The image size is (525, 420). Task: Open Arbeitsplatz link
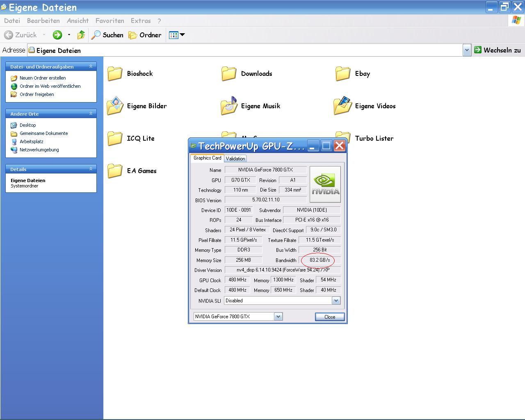[x=31, y=142]
